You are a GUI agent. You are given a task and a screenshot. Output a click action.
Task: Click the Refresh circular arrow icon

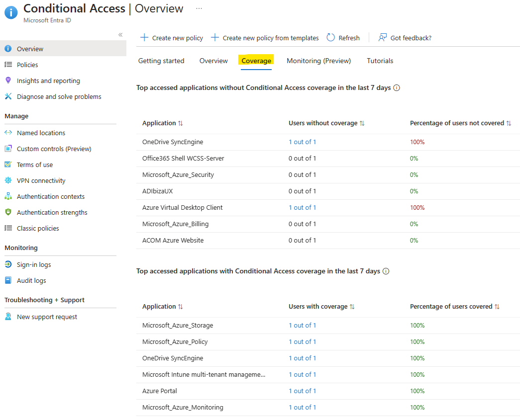pos(330,37)
